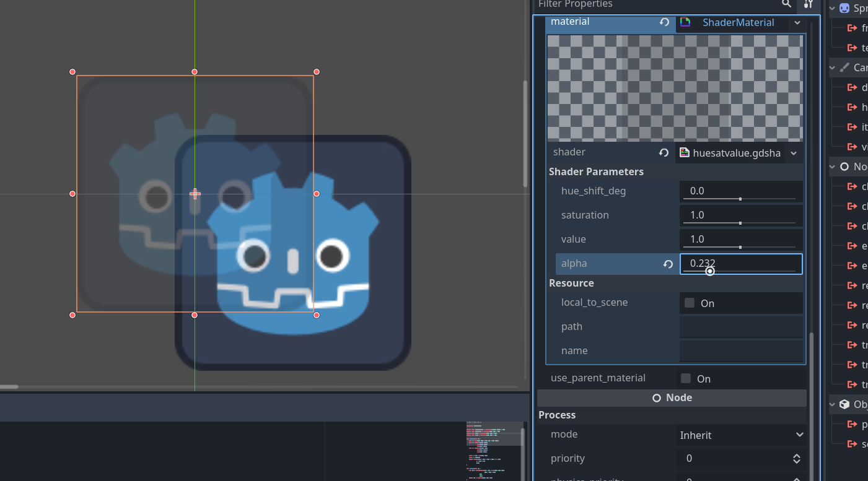Image resolution: width=868 pixels, height=481 pixels.
Task: Click the checkered material preview
Action: [675, 89]
